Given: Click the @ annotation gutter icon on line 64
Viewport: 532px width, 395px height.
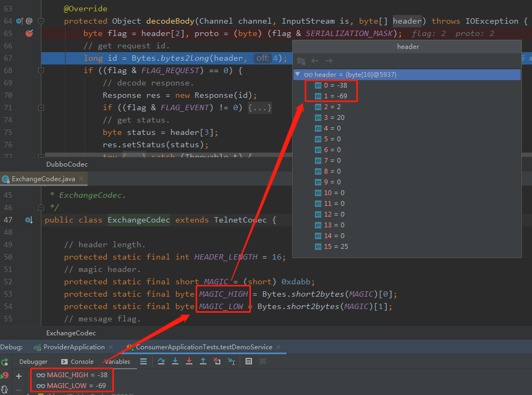Looking at the screenshot, I should point(29,21).
